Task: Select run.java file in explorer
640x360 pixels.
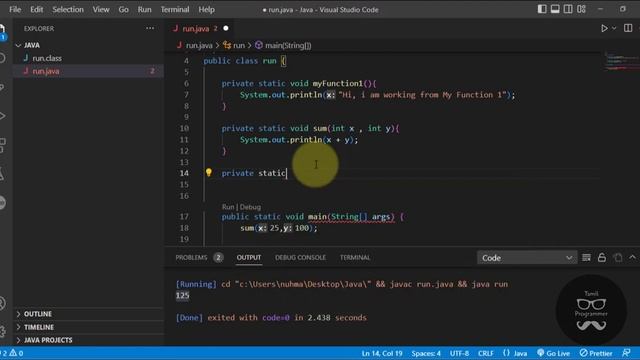Action: (x=46, y=71)
